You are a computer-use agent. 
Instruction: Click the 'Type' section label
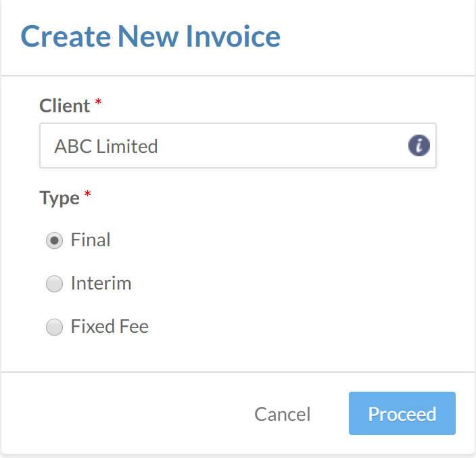coord(59,198)
